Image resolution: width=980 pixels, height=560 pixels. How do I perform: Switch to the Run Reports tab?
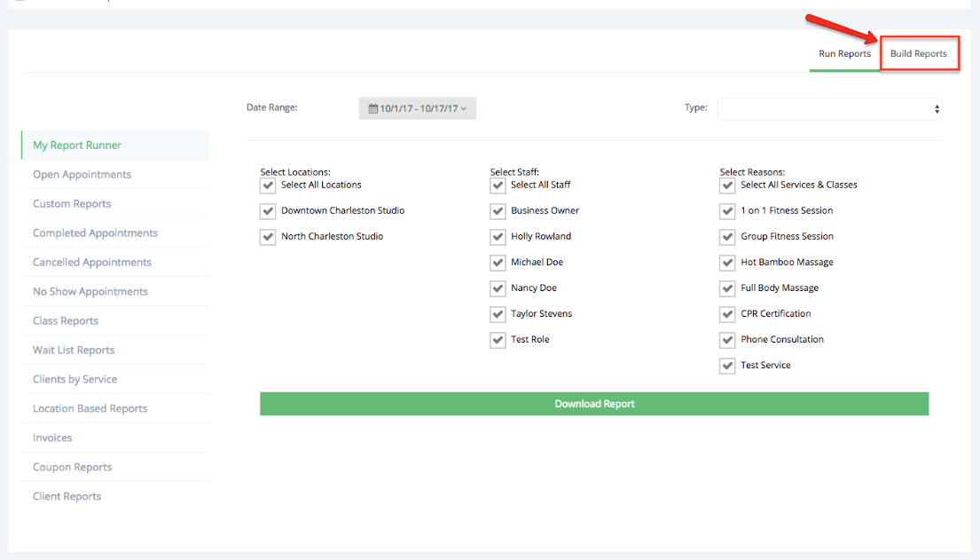[843, 53]
